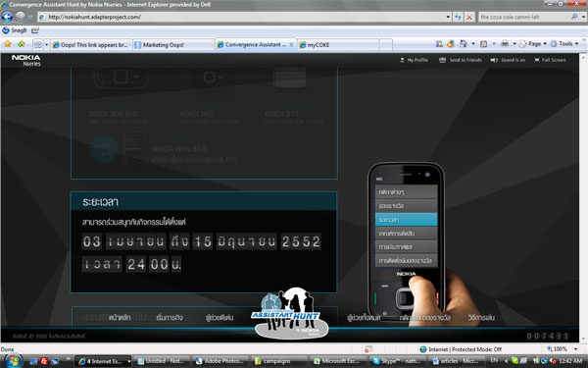
Task: Switch to the 'Oops! This link appears br...' tab
Action: 91,45
